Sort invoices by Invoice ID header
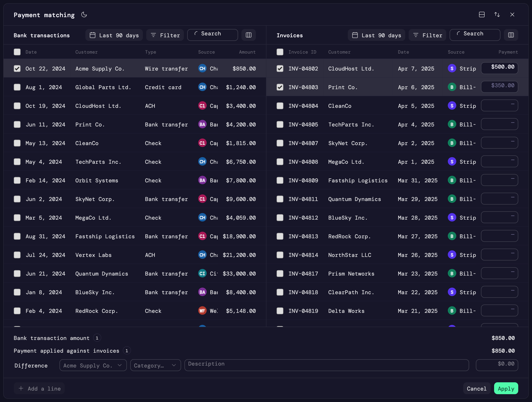 coord(302,52)
